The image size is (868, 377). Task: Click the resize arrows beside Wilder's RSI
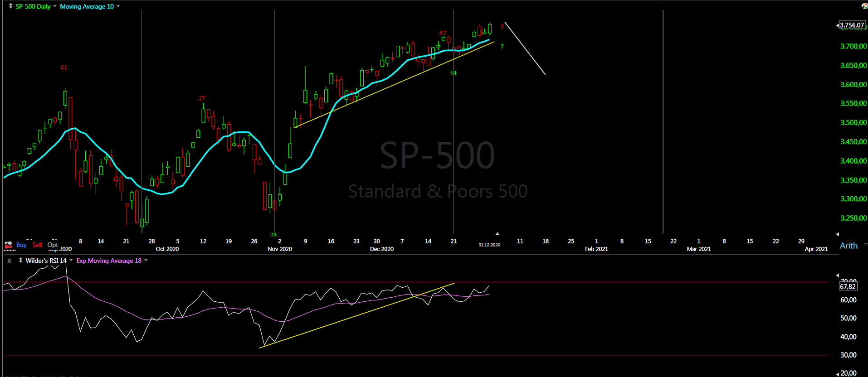[20, 260]
